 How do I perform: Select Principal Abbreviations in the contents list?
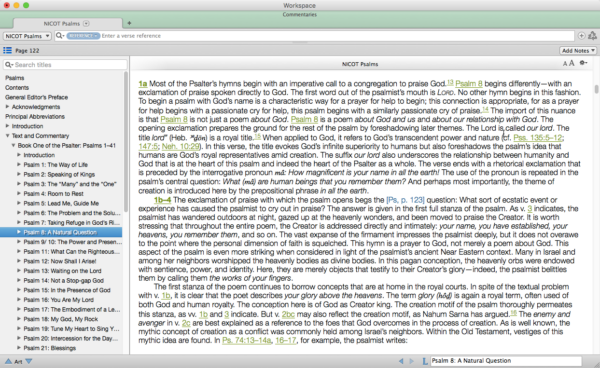coord(35,116)
